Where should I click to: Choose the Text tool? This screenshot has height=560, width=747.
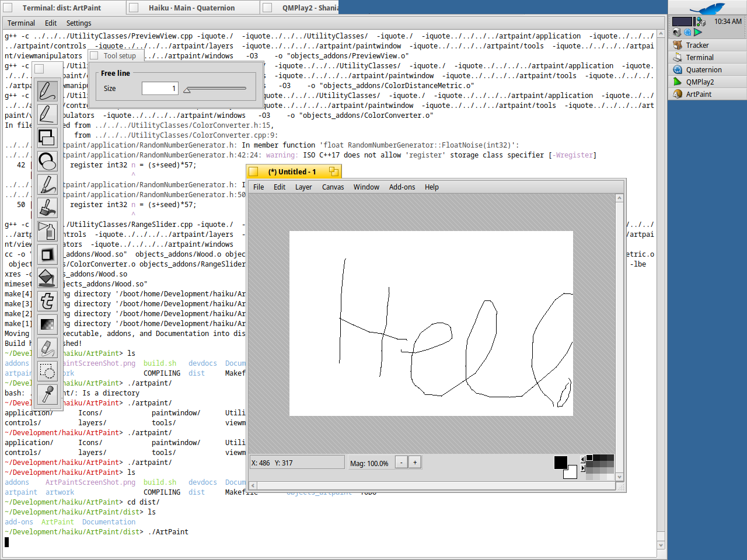coord(47,301)
